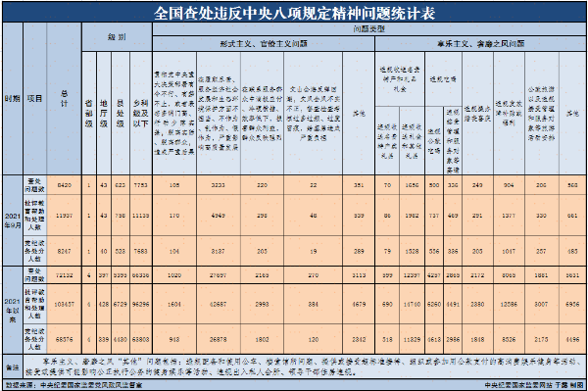The width and height of the screenshot is (588, 391).
Task: Select the 问题类型 header cell
Action: 369,28
